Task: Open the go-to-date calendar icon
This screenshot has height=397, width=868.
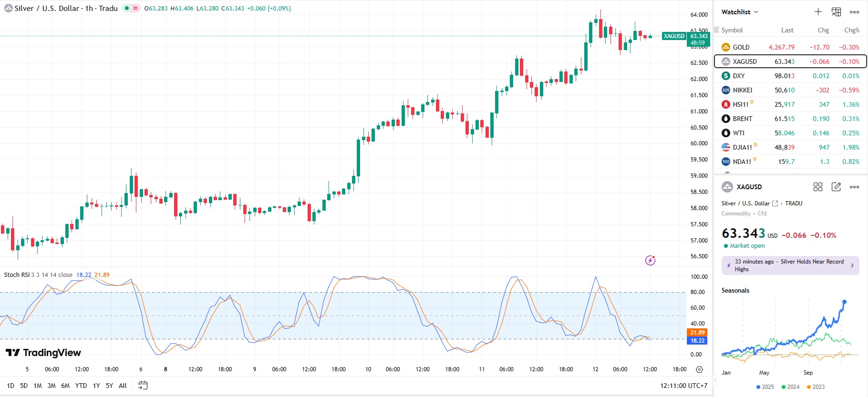Action: pyautogui.click(x=143, y=386)
